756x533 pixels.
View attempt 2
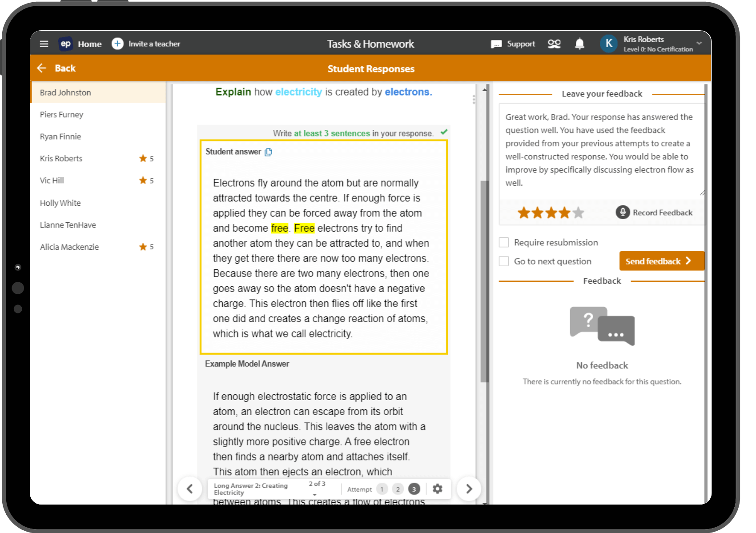pyautogui.click(x=398, y=489)
